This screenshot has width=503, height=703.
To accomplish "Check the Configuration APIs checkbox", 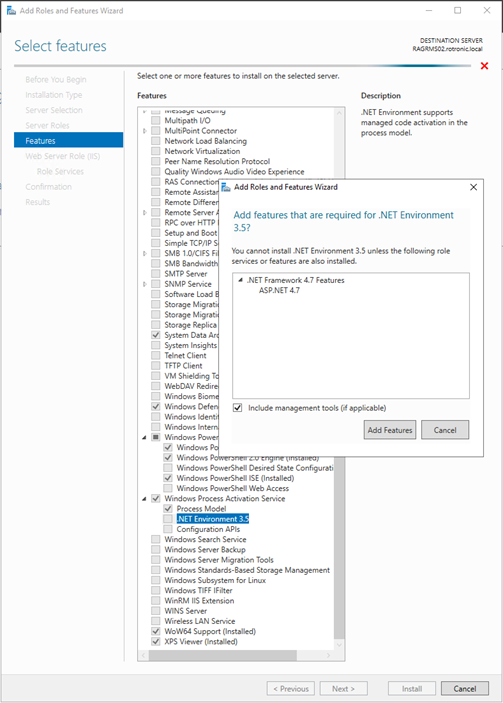I will coord(168,529).
